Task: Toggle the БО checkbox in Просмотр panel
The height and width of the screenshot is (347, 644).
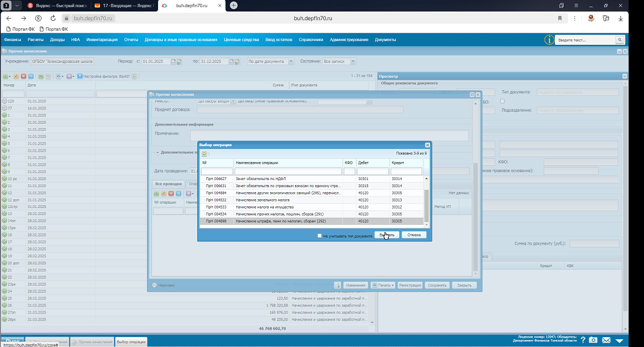Action: coord(502,101)
